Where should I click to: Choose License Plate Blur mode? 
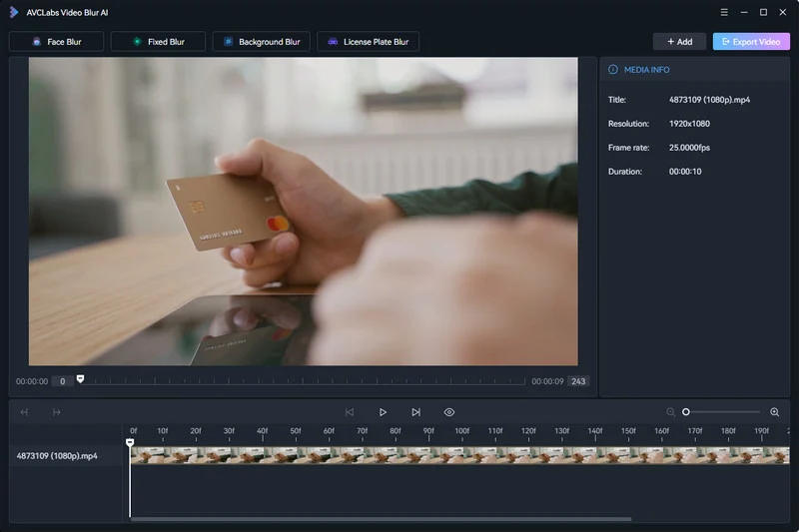coord(368,42)
